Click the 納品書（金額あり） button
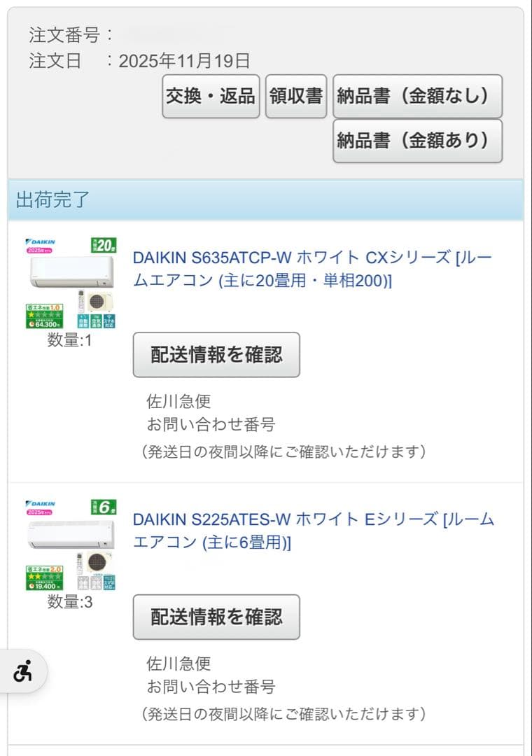 (x=417, y=141)
